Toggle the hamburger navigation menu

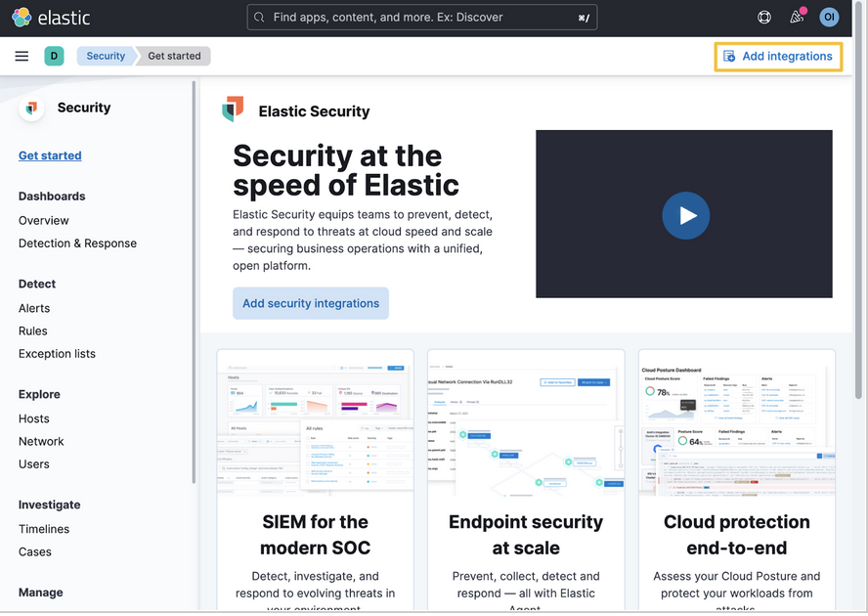click(x=22, y=56)
